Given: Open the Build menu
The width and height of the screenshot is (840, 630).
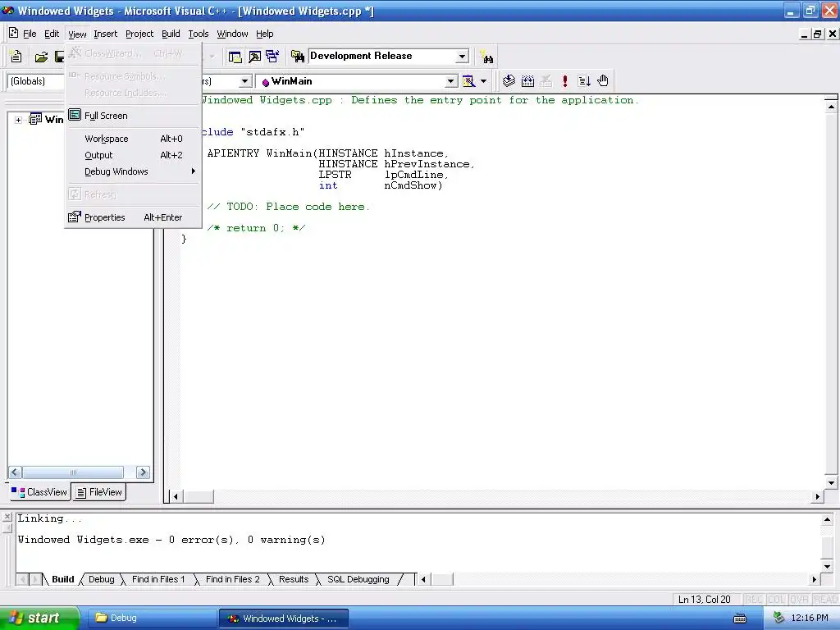Looking at the screenshot, I should [x=171, y=34].
